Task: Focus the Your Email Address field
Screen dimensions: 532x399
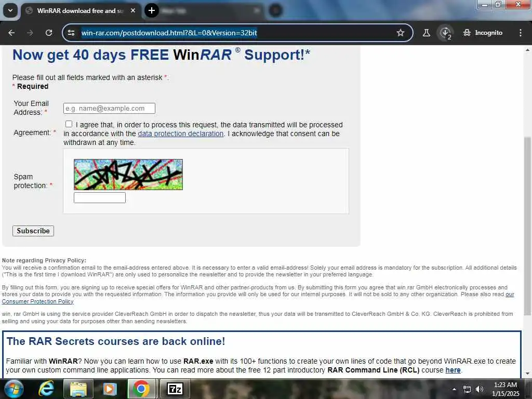Action: click(109, 108)
